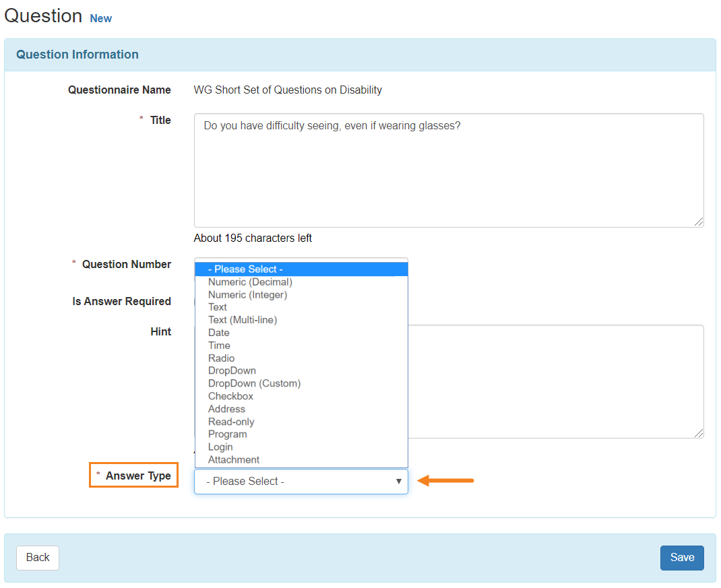Select 'Attachment' at the bottom of the list
Screen dimensions: 721x588
[x=234, y=460]
